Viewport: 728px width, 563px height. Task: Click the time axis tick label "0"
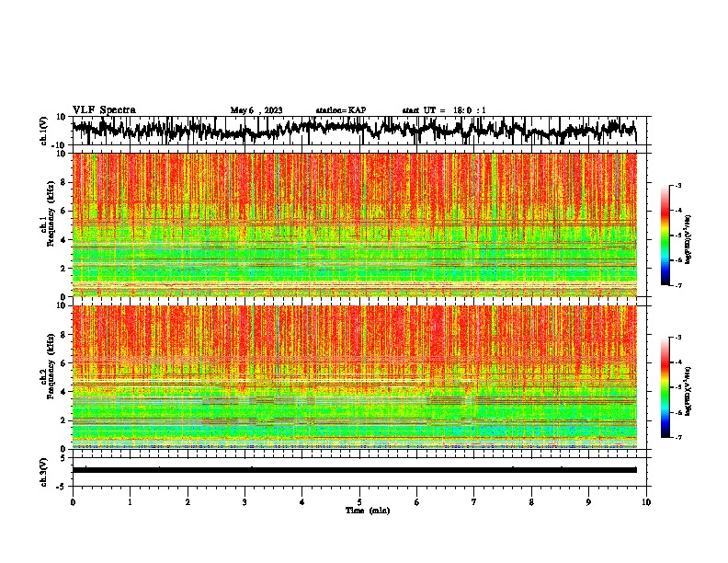(73, 502)
